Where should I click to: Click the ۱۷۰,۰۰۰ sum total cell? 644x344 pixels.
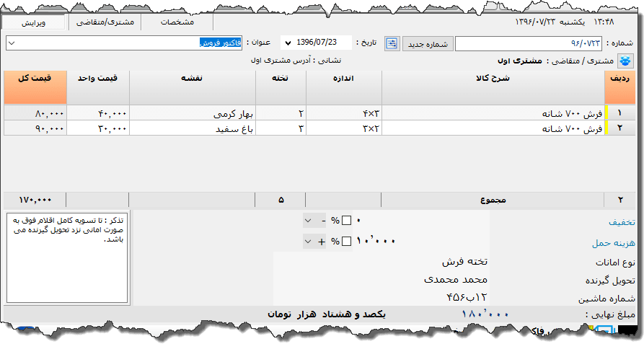(35, 200)
